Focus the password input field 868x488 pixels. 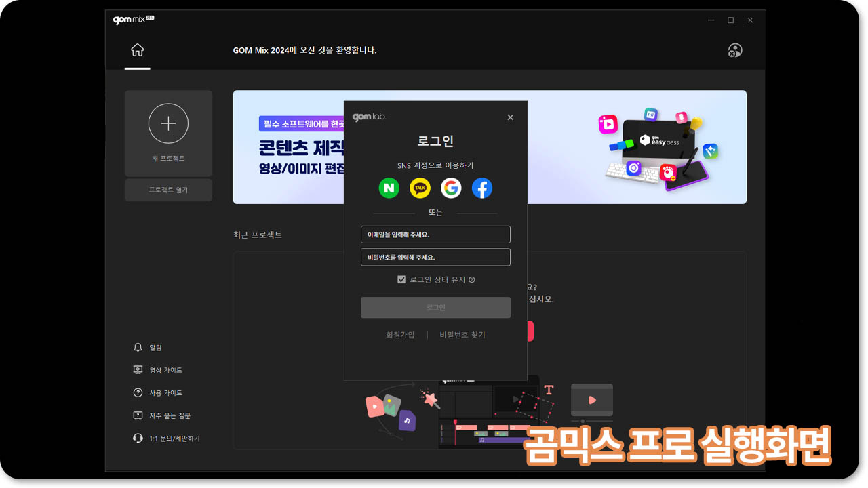pos(435,258)
